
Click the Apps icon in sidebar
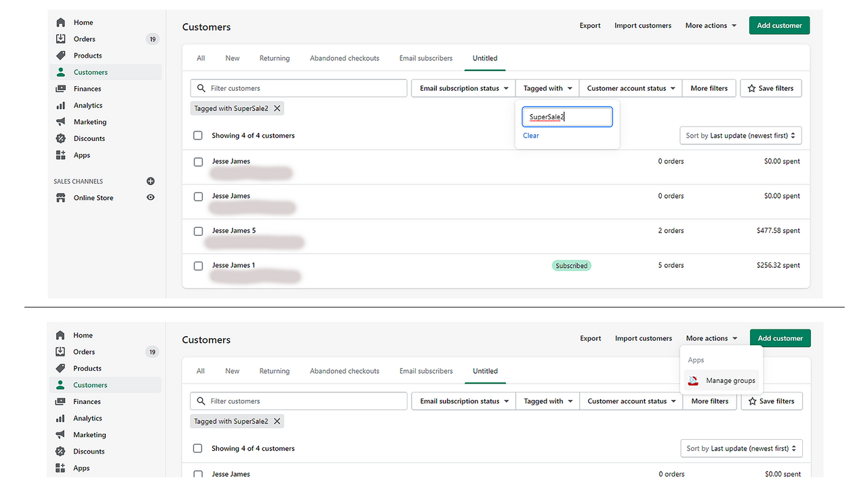(x=60, y=155)
